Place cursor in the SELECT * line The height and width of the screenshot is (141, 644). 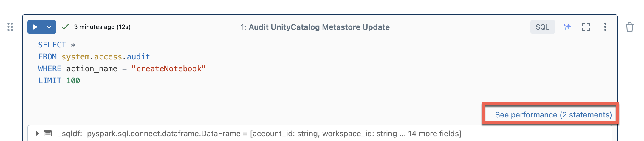[x=57, y=45]
